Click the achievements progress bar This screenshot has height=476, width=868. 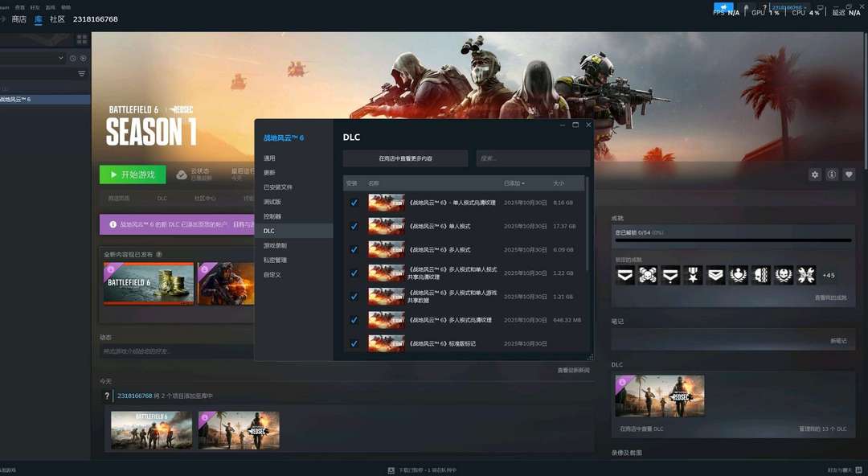[x=732, y=240]
